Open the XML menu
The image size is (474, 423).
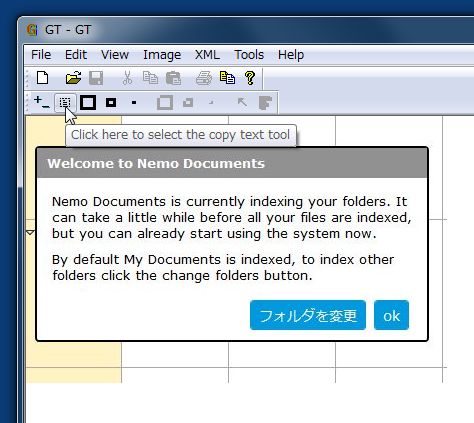[x=207, y=55]
